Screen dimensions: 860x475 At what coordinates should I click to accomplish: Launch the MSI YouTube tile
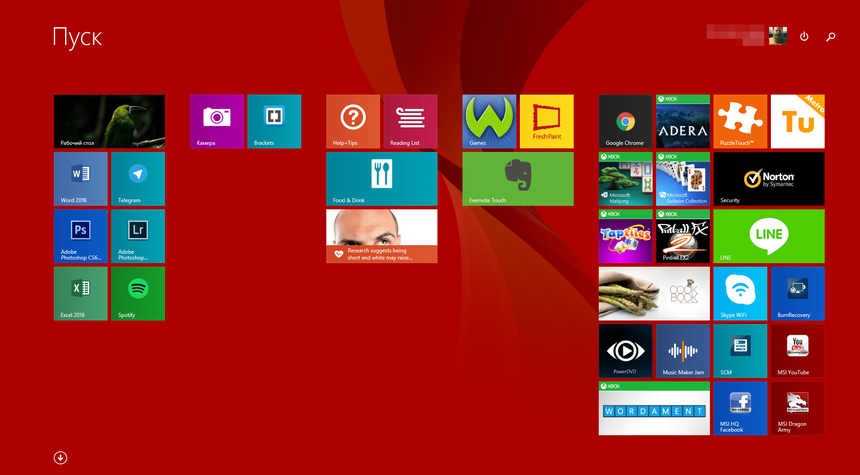click(797, 350)
